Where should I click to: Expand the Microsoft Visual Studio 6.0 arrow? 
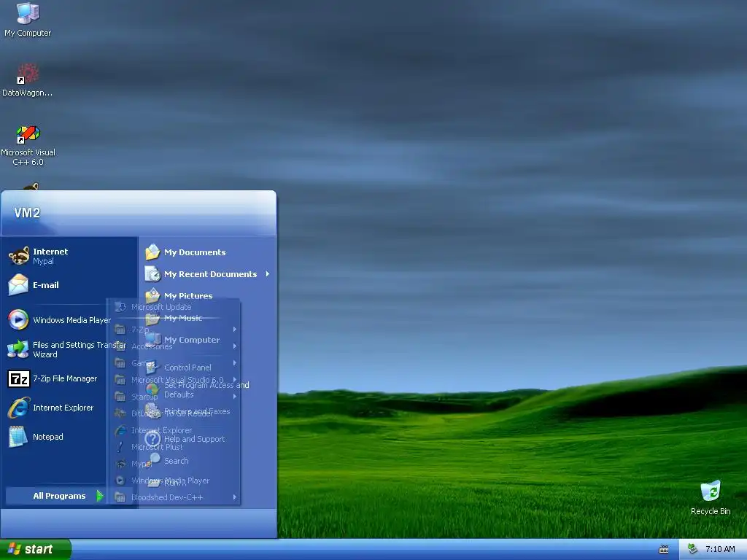(235, 379)
